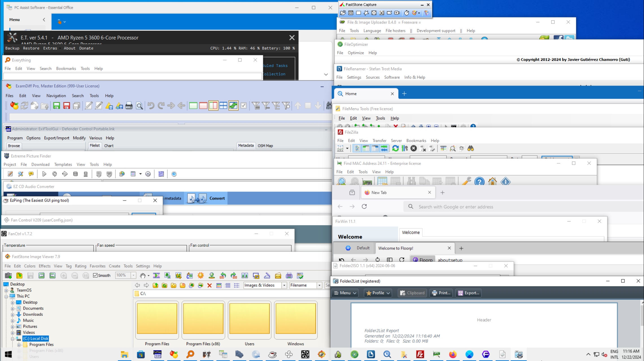Open the Profile dropdown in Folder2List
Viewport: 644px width, 361px height.
(x=378, y=293)
